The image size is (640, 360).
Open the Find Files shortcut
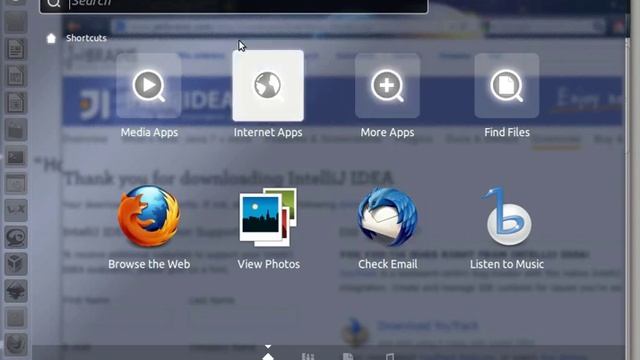tap(507, 86)
